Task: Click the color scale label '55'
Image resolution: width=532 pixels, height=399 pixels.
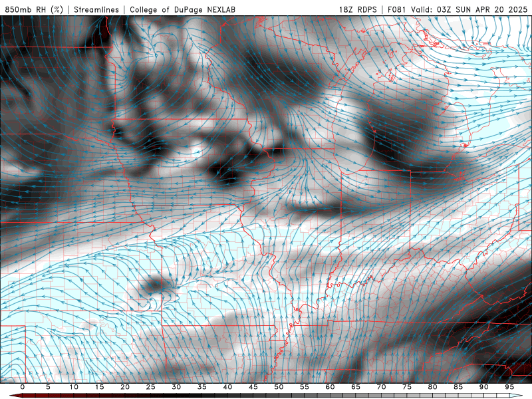Action: (x=305, y=387)
